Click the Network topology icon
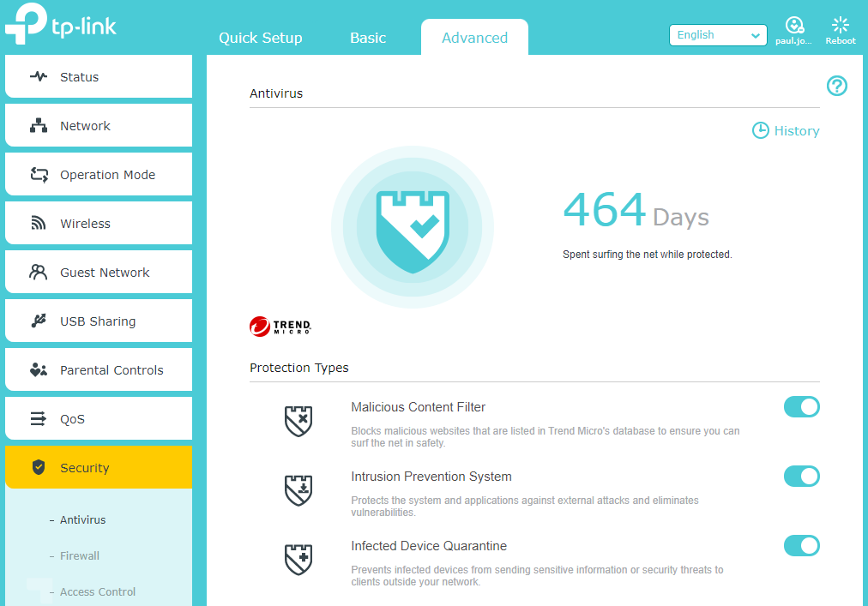The width and height of the screenshot is (868, 606). point(39,126)
